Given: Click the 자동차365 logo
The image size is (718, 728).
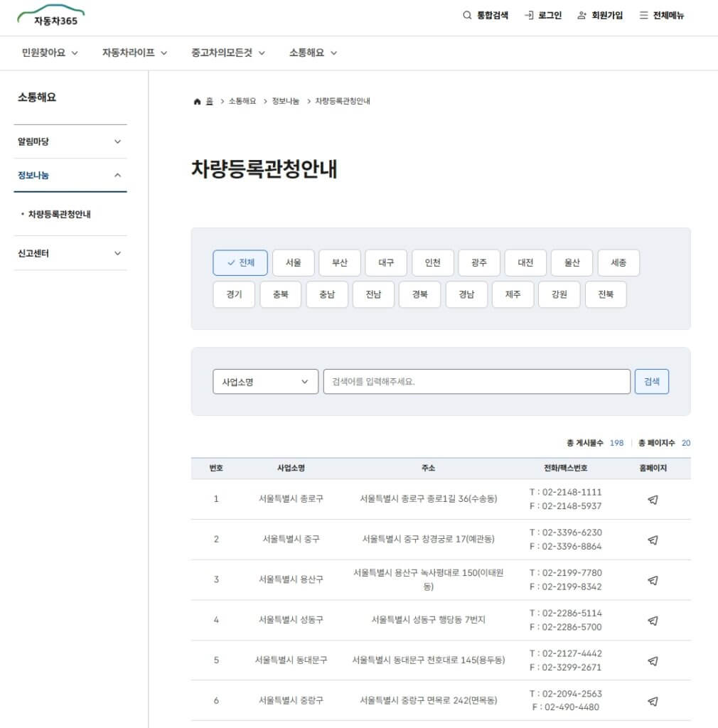Looking at the screenshot, I should [x=50, y=16].
